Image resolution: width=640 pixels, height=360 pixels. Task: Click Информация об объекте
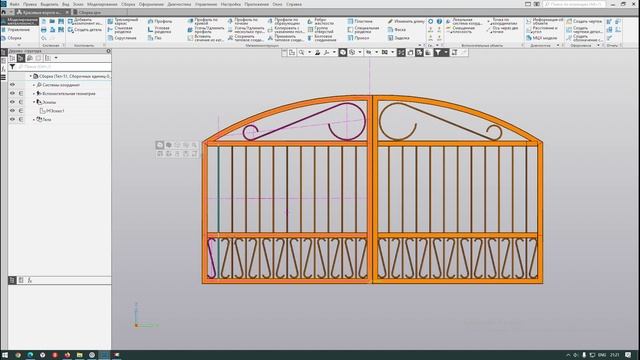pos(544,21)
